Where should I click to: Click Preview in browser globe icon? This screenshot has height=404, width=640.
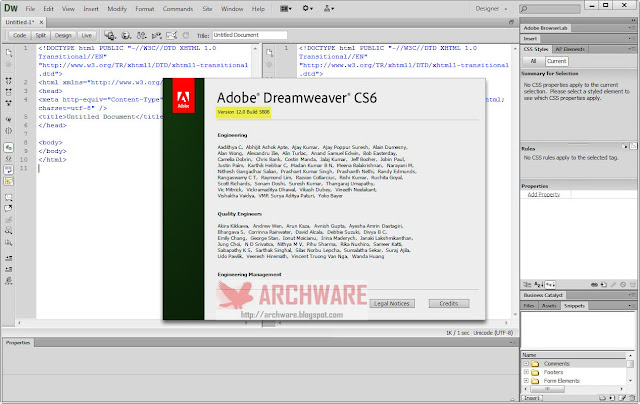(x=126, y=36)
